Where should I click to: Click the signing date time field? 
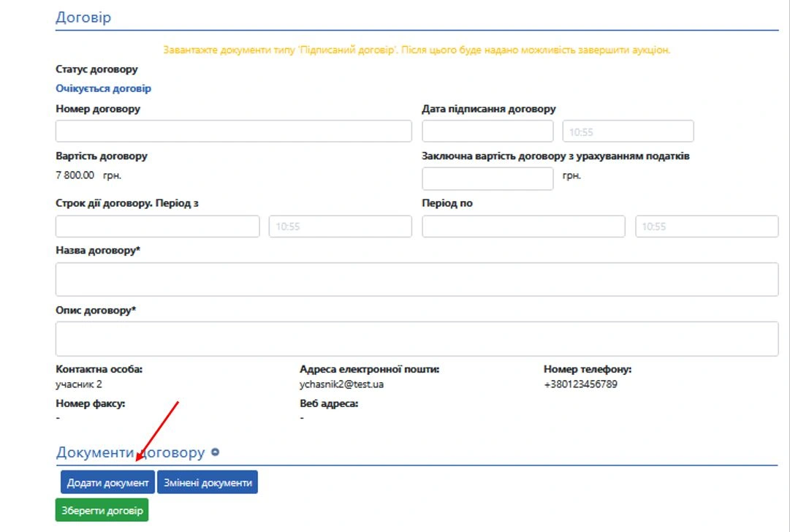coord(627,132)
